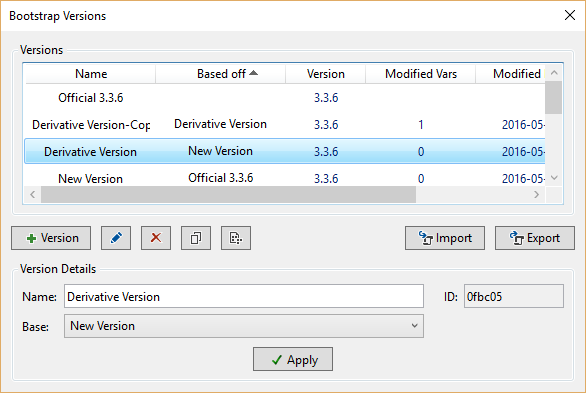The height and width of the screenshot is (393, 586).
Task: Click Modified Vars value 1
Action: 421,125
